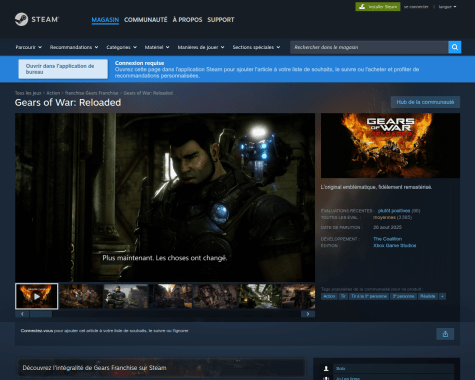Select the Tir à la 3e personne tag

[369, 296]
